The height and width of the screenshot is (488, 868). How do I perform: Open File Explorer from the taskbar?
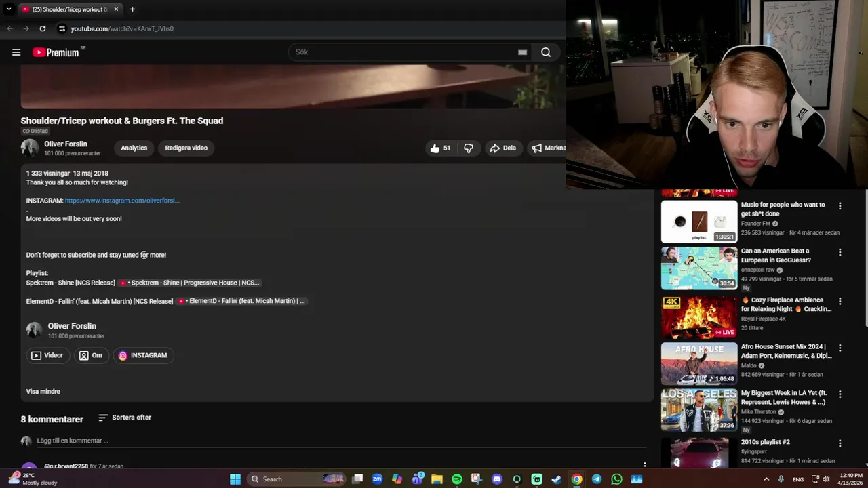click(x=437, y=479)
